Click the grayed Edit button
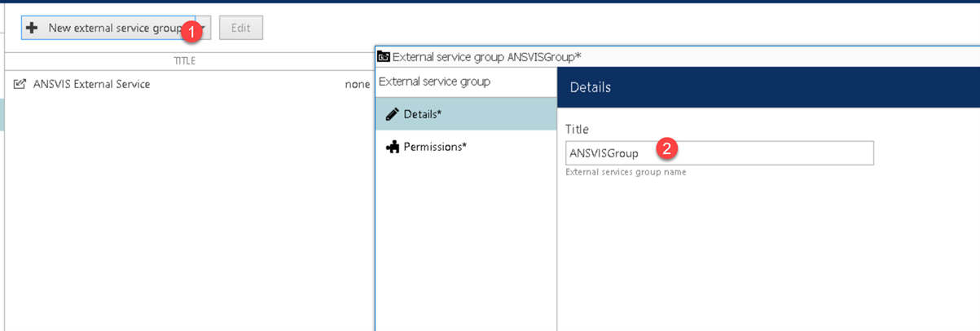The height and width of the screenshot is (331, 980). (x=240, y=28)
